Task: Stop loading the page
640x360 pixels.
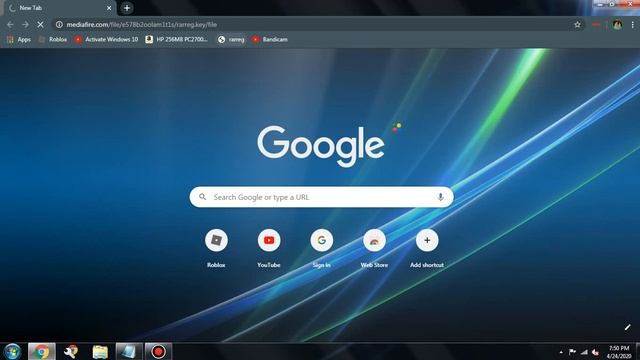Action: [40, 24]
